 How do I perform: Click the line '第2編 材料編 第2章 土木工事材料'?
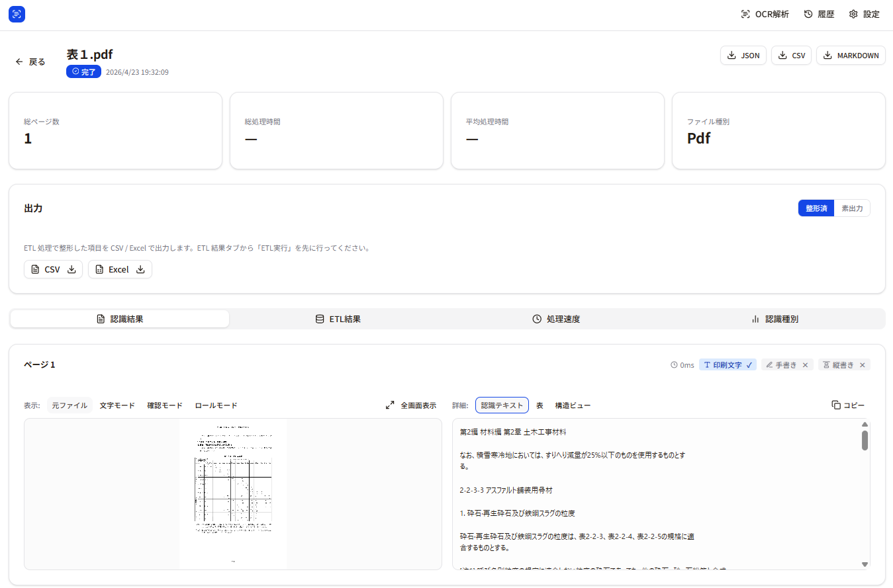pyautogui.click(x=512, y=432)
